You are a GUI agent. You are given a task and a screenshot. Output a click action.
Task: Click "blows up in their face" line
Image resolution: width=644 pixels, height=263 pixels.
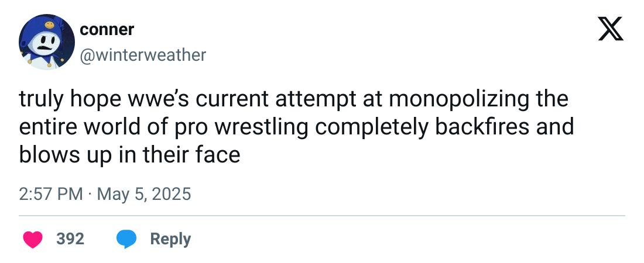tap(129, 155)
